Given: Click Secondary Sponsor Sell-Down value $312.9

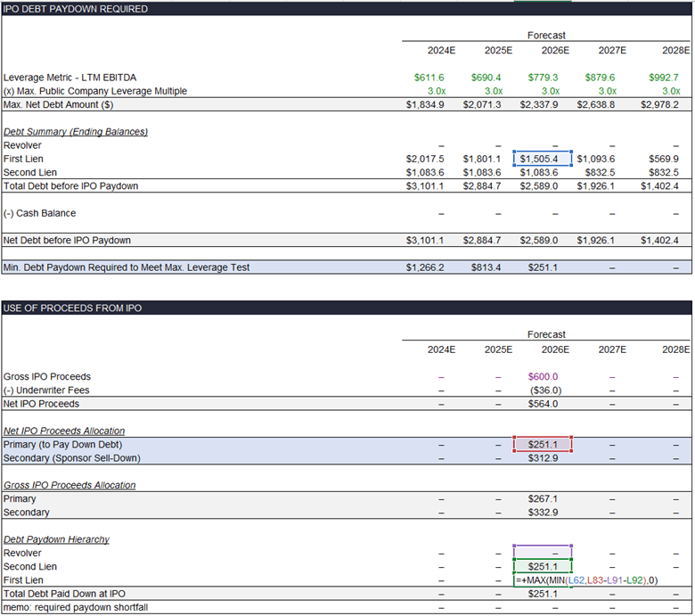Looking at the screenshot, I should pos(543,458).
